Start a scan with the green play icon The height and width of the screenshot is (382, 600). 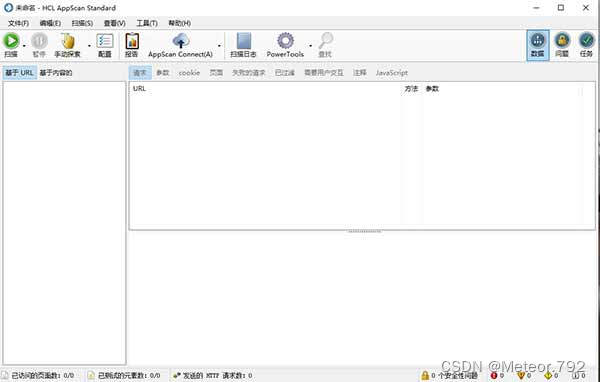(x=11, y=41)
